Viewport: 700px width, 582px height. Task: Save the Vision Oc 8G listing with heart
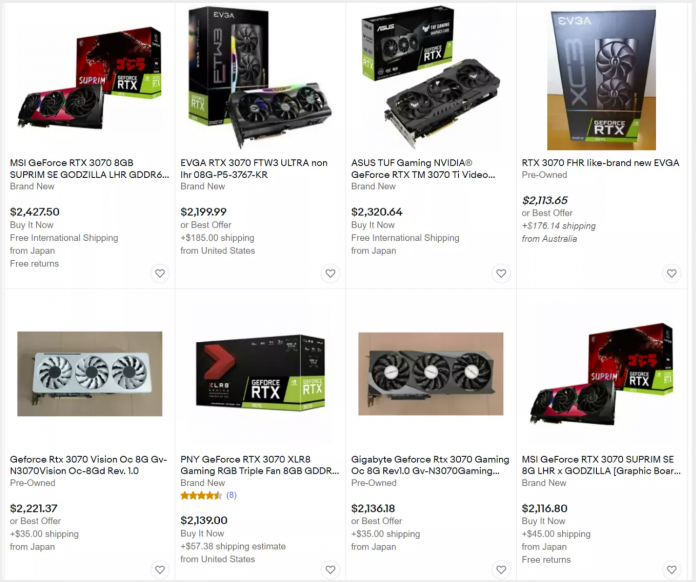(160, 570)
